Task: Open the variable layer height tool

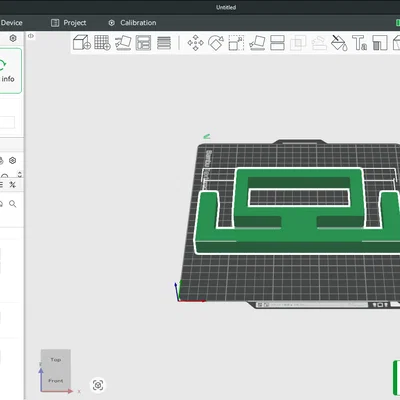Action: pos(164,43)
